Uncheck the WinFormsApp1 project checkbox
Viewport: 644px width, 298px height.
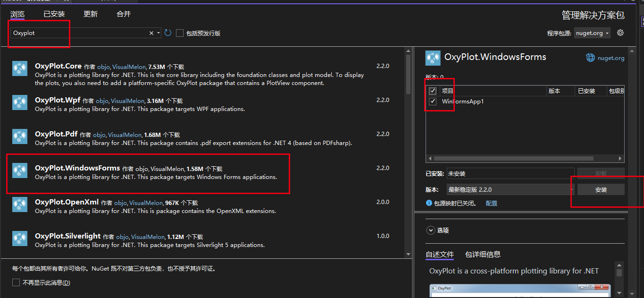point(433,101)
